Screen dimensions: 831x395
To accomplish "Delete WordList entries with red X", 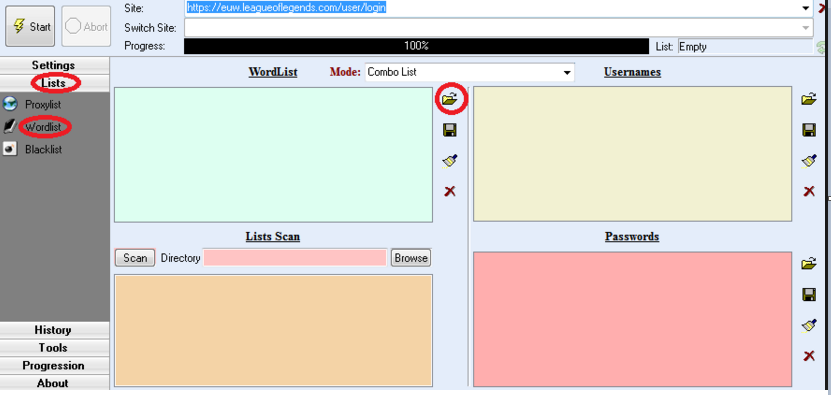I will pyautogui.click(x=449, y=191).
